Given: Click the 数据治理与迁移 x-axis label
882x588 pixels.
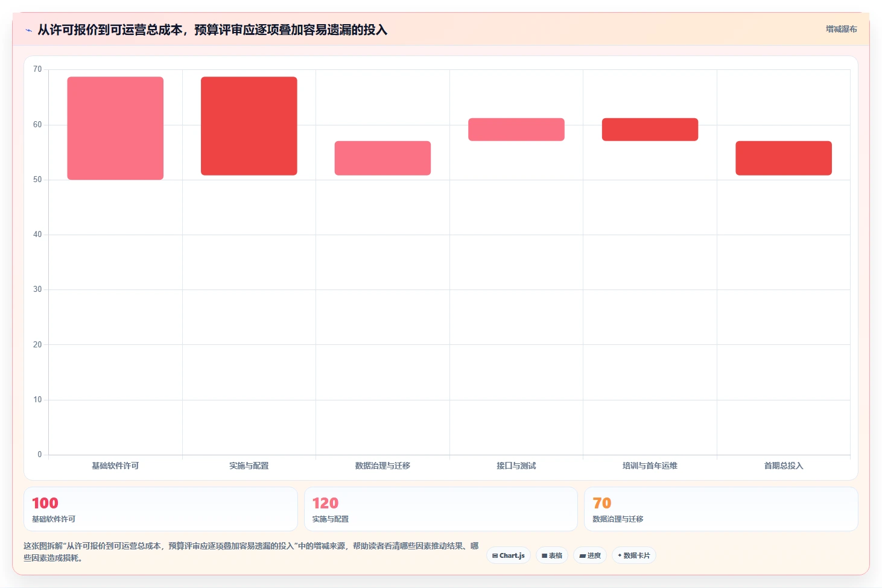Looking at the screenshot, I should click(382, 466).
